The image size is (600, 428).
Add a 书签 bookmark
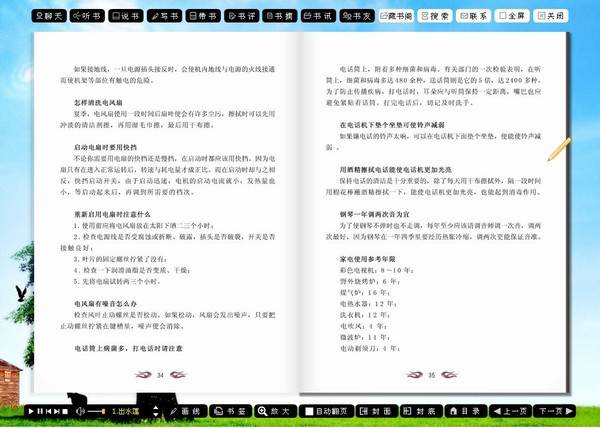point(230,411)
